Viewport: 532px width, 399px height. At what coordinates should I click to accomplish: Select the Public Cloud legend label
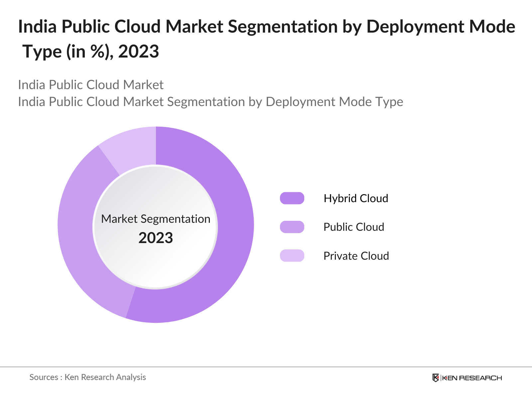point(353,227)
